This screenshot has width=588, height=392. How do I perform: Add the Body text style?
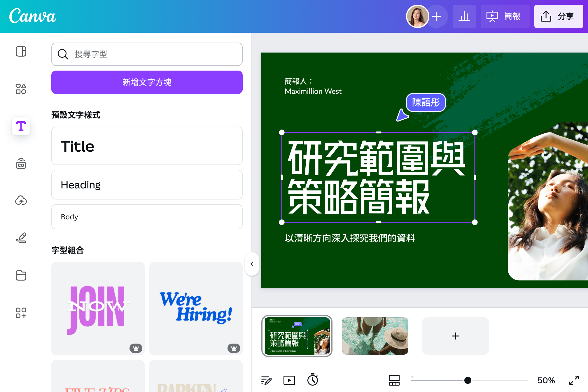pyautogui.click(x=147, y=217)
